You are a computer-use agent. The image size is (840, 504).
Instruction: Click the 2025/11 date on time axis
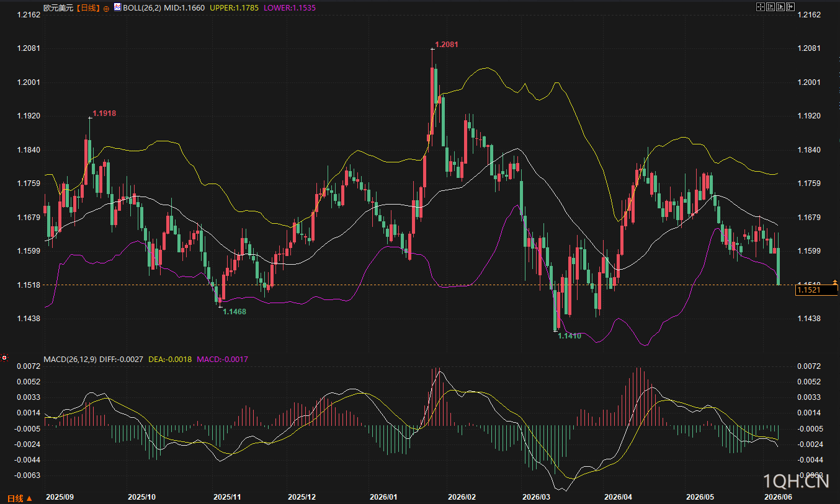click(227, 497)
